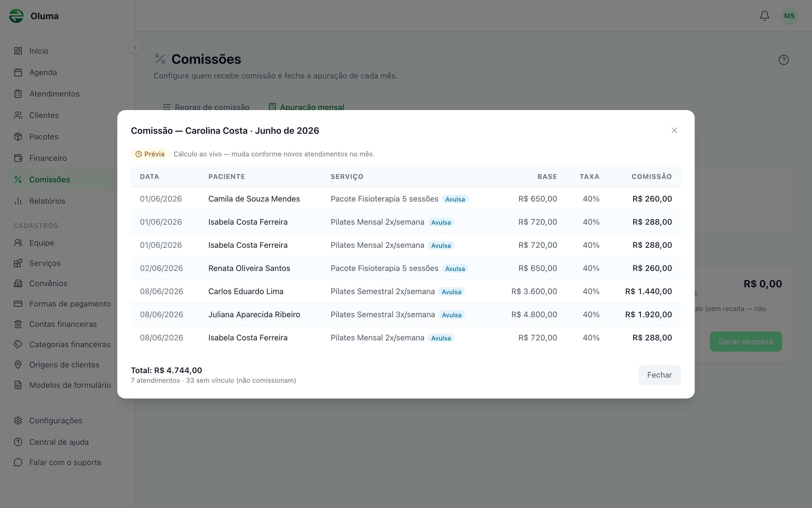The height and width of the screenshot is (508, 812).
Task: Click the Falar com o suporte chat icon
Action: tap(18, 463)
